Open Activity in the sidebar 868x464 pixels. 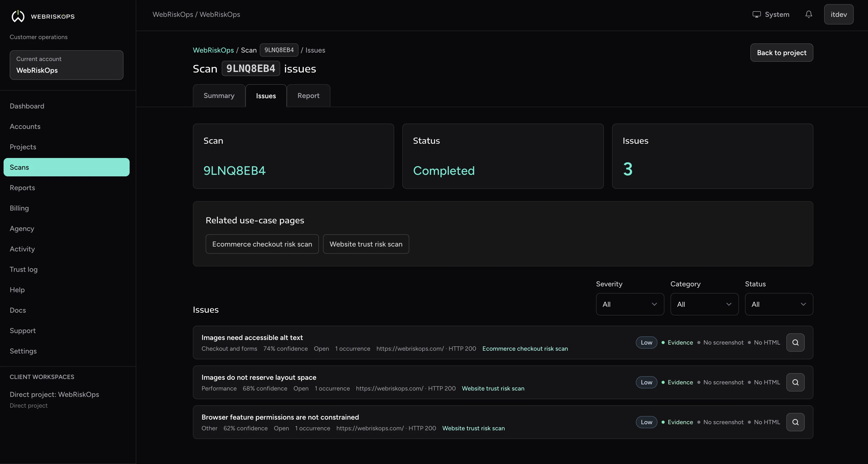66,249
